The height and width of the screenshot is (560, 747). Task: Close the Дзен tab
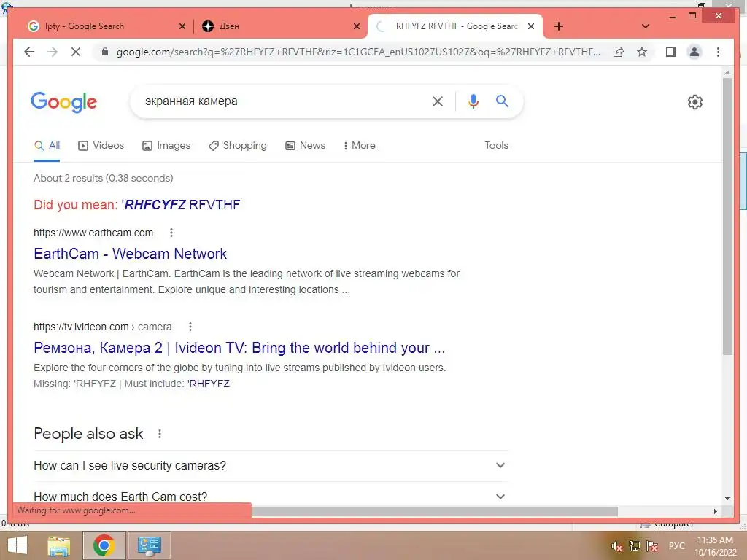point(356,26)
